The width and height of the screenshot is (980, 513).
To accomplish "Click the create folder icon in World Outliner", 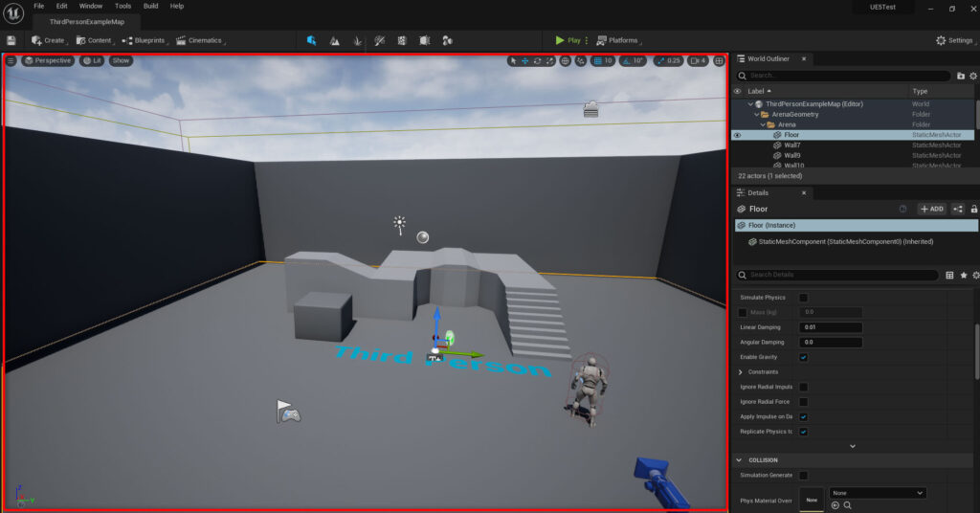I will tap(961, 76).
